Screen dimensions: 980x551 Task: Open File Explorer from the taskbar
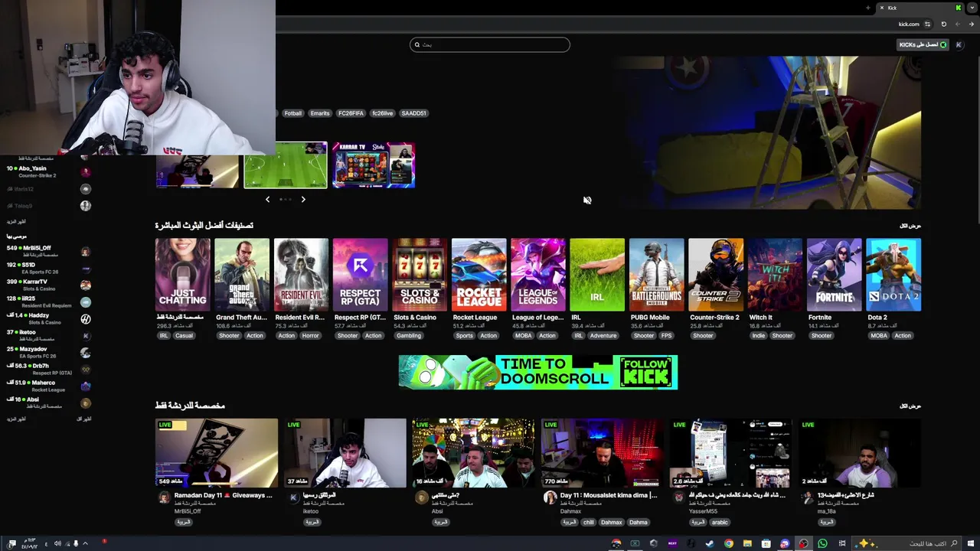click(x=747, y=543)
